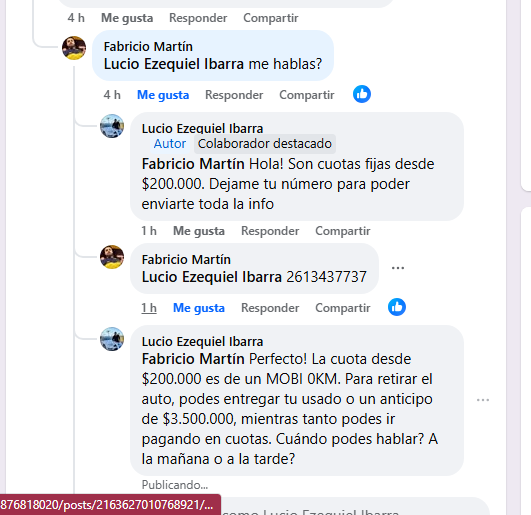Open the "1 h" timestamp link on phone number comment

pyautogui.click(x=149, y=308)
